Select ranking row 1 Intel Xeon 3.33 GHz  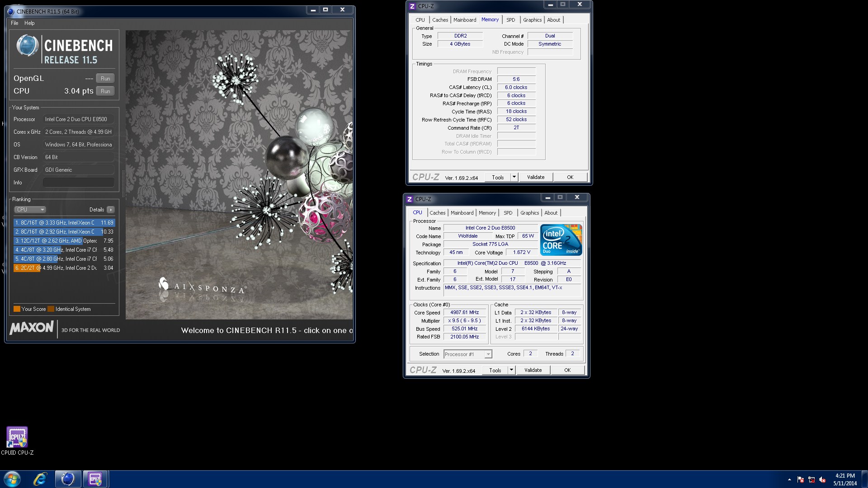pyautogui.click(x=64, y=223)
